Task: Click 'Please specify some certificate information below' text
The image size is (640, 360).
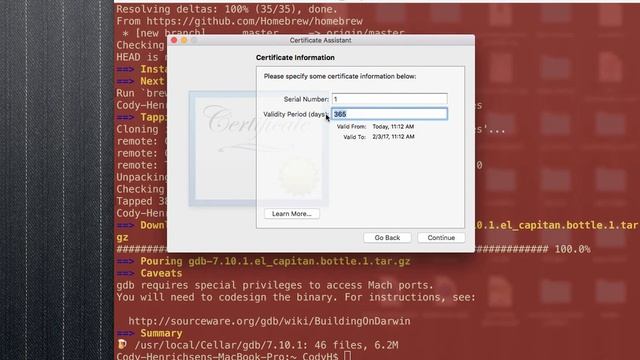Action: 340,76
